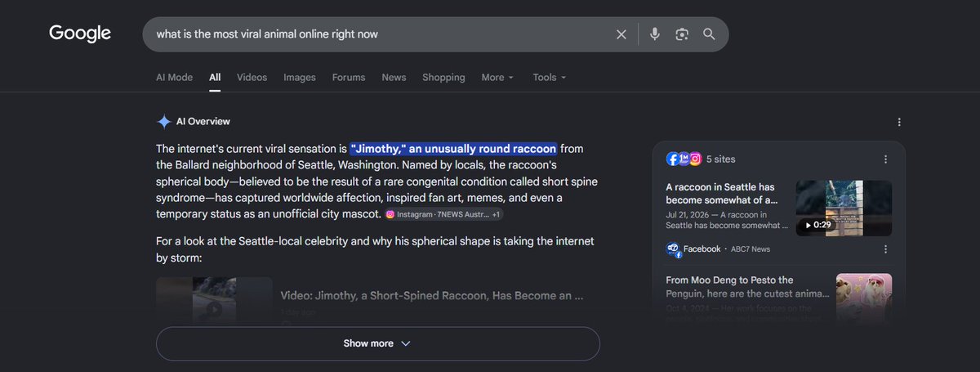
Task: Click the AI Overview sparkle icon
Action: (163, 122)
